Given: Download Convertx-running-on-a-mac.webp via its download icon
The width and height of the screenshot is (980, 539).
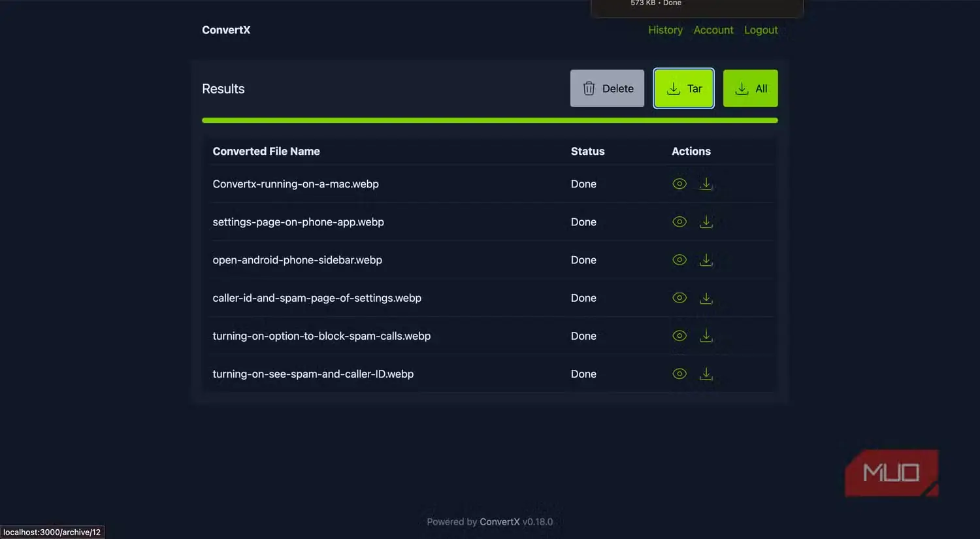Looking at the screenshot, I should click(x=706, y=184).
